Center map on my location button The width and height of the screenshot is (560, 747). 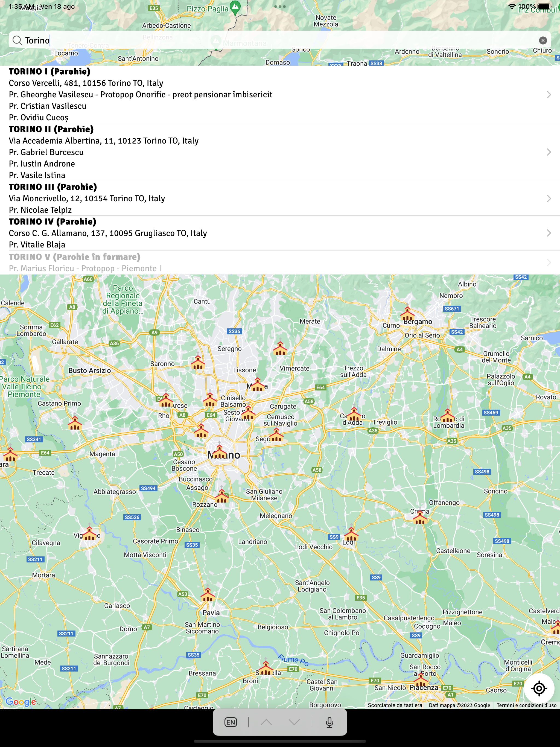click(539, 688)
